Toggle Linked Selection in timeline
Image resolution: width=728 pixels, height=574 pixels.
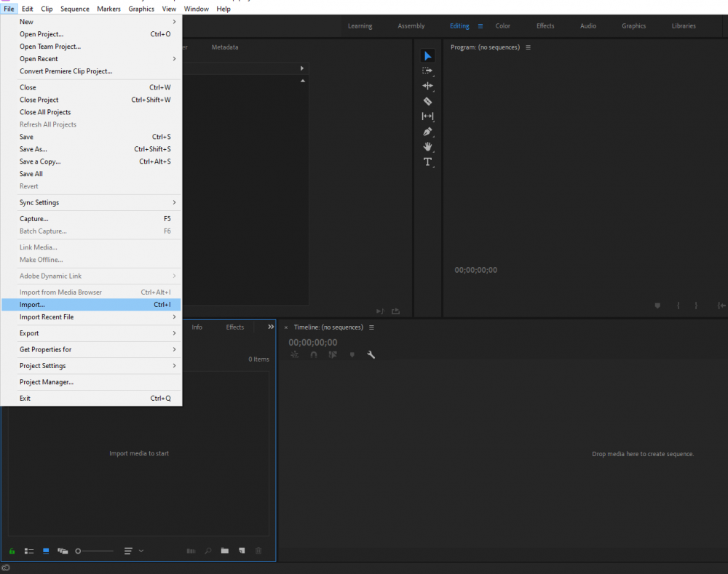tap(333, 355)
